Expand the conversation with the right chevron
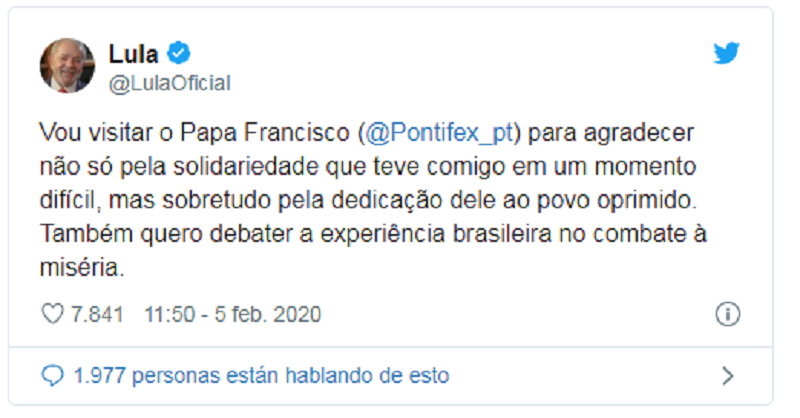Image resolution: width=800 pixels, height=418 pixels. click(727, 376)
